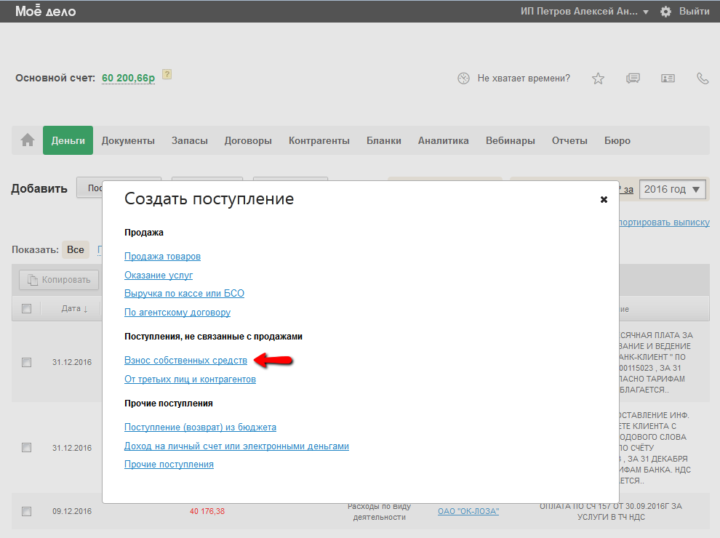Open the 'Контрагенты' tab
Screen dimensions: 720x538
319,140
